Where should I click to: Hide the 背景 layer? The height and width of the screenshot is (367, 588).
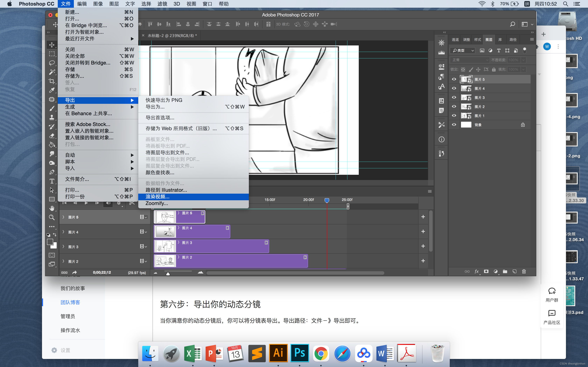pyautogui.click(x=454, y=125)
